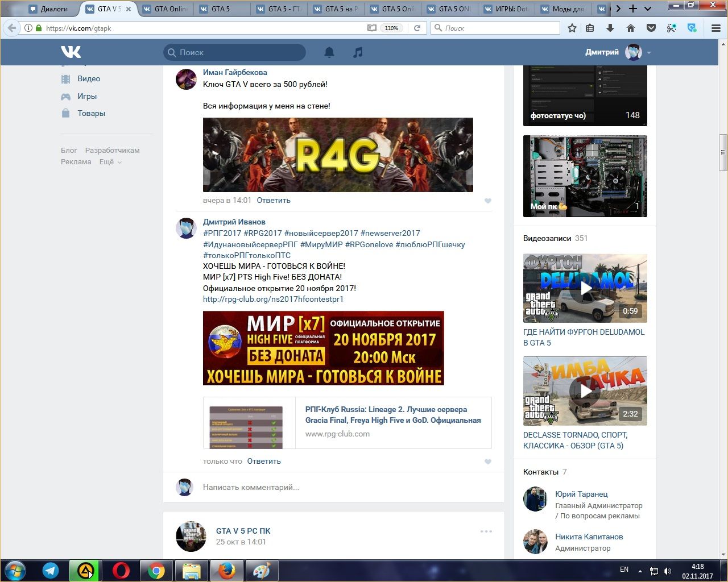This screenshot has height=582, width=728.
Task: Open the Реклама footer link
Action: point(76,162)
